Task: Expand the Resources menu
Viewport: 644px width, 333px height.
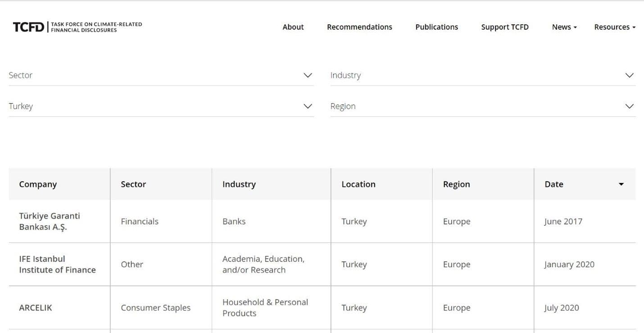Action: point(614,27)
